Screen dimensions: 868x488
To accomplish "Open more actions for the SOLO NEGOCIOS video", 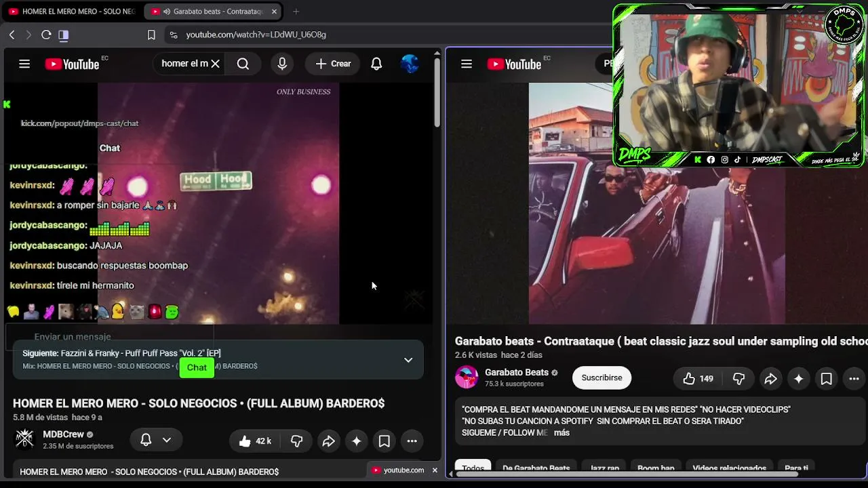I will coord(412,441).
